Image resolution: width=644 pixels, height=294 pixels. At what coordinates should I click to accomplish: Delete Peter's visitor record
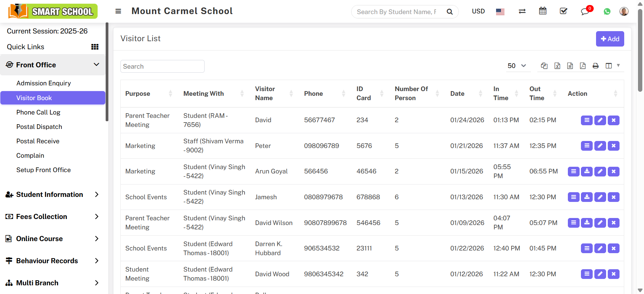coord(613,146)
